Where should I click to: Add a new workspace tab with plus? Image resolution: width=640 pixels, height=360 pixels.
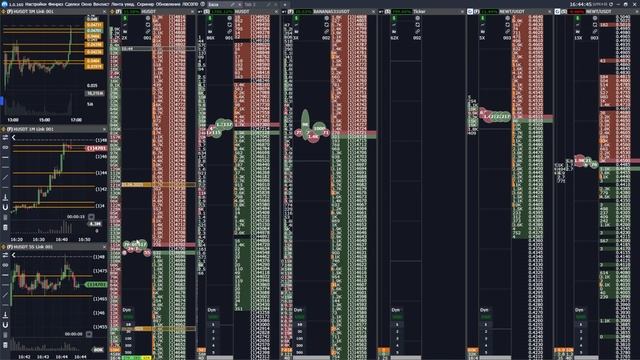(285, 4)
